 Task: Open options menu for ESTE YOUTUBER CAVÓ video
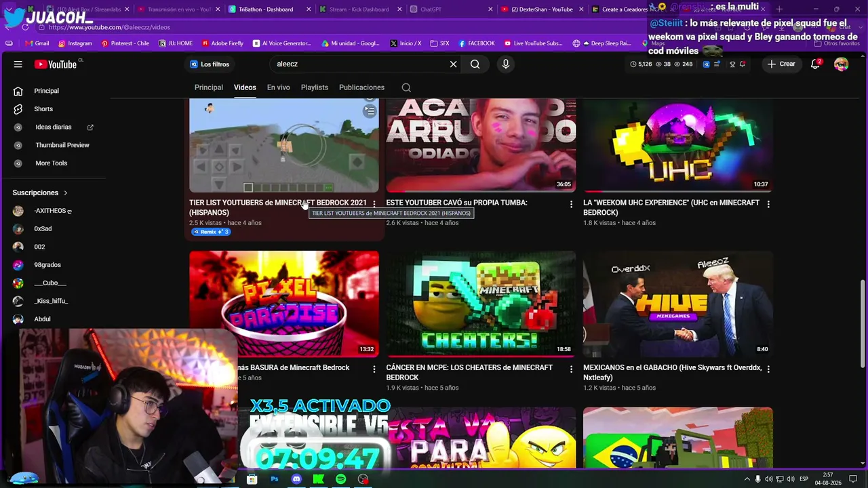(571, 204)
